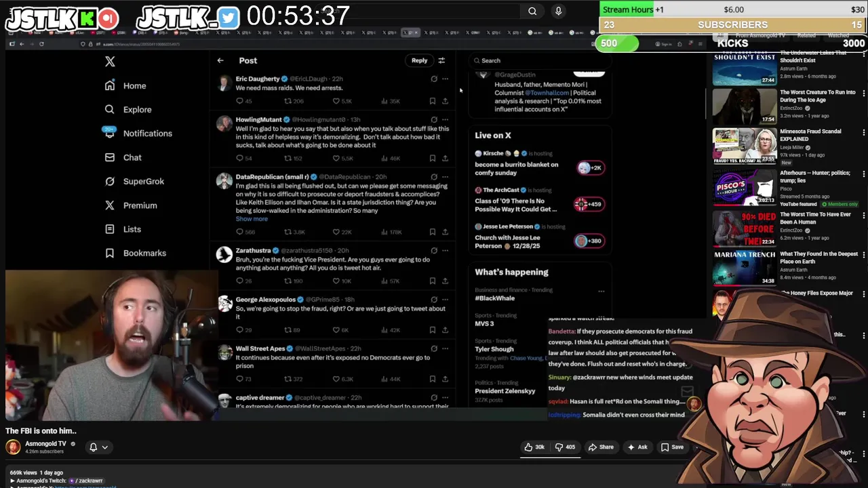Like Zarathustra's post
This screenshot has height=488, width=868.
point(336,281)
